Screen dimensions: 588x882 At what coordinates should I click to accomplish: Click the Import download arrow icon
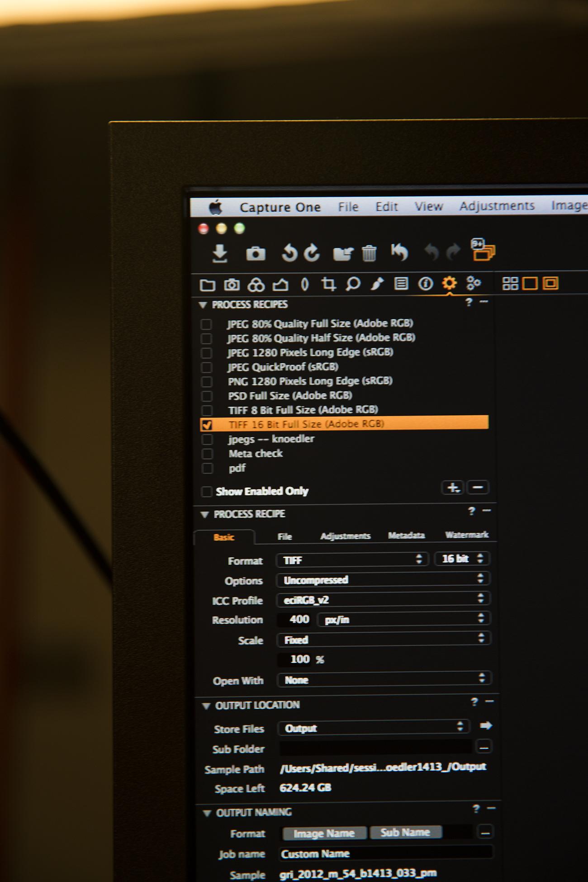coord(220,253)
